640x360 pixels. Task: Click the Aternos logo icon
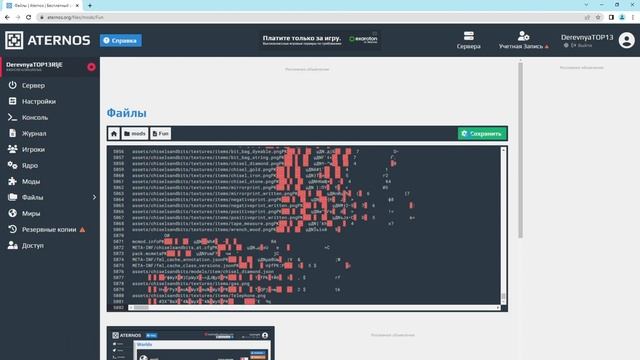14,40
